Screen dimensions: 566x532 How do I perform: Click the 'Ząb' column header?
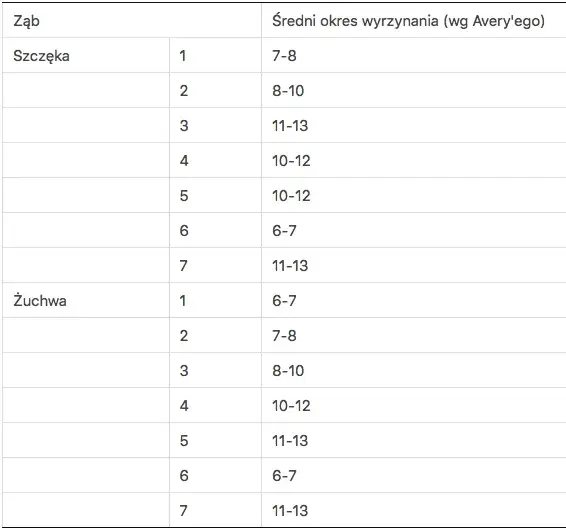click(26, 21)
